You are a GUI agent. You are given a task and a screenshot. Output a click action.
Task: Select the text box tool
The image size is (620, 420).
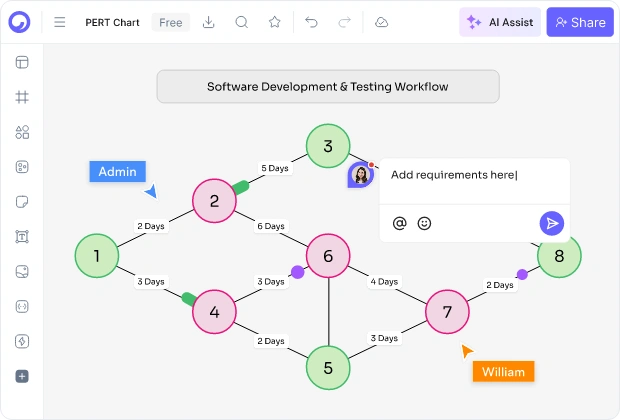point(22,236)
